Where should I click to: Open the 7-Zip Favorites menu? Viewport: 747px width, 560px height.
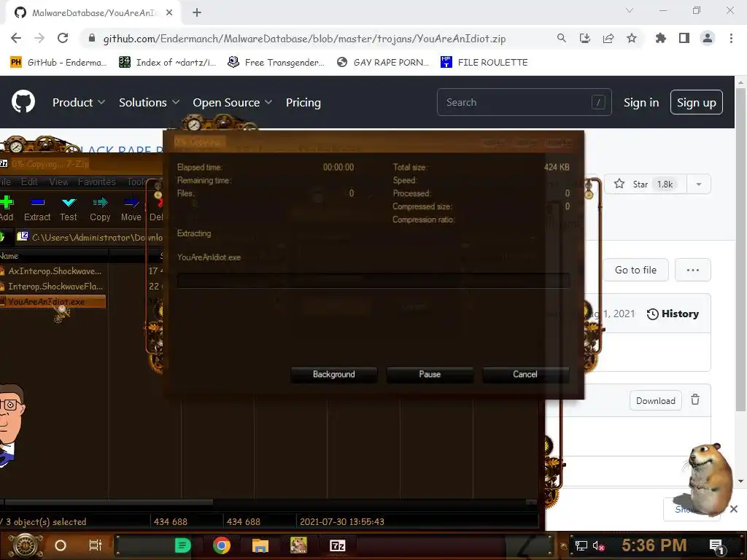pos(97,182)
